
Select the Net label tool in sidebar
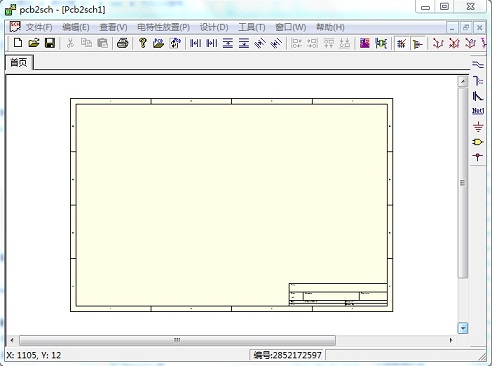coord(478,111)
